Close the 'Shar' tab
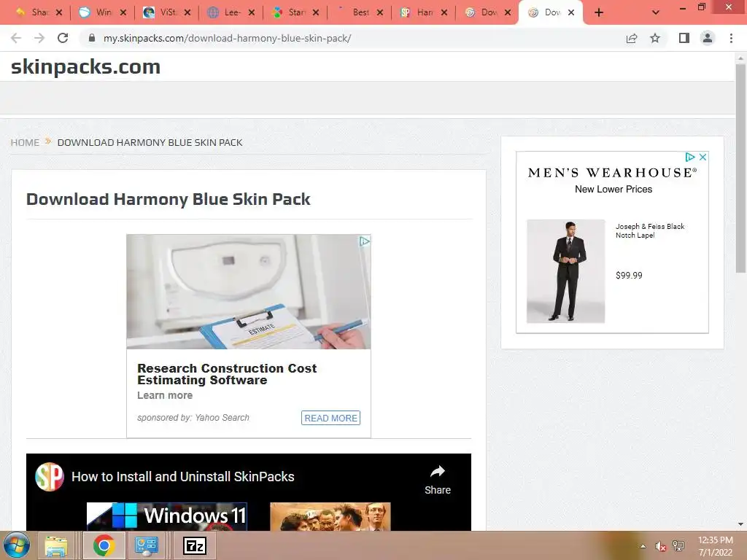 pos(59,13)
